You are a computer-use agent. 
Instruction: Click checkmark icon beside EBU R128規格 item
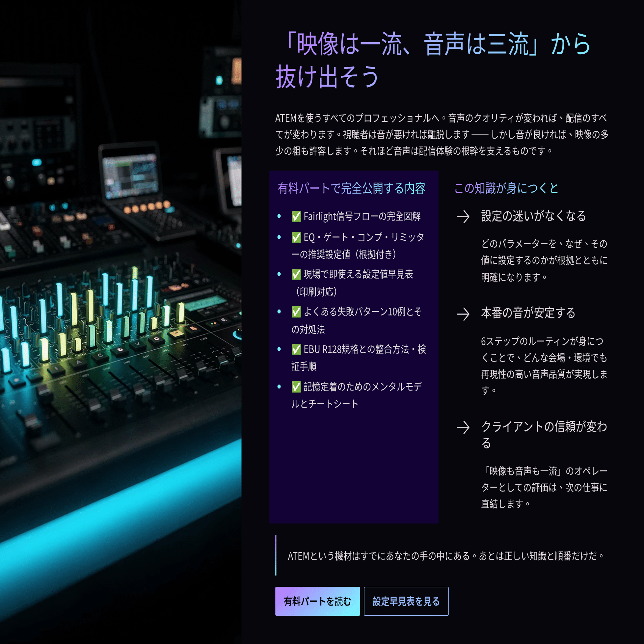[x=296, y=349]
